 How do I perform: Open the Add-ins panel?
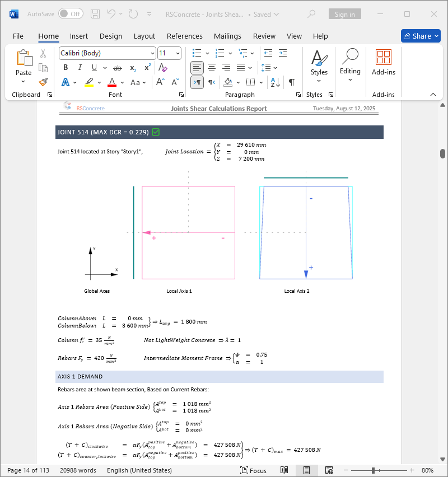tap(383, 62)
